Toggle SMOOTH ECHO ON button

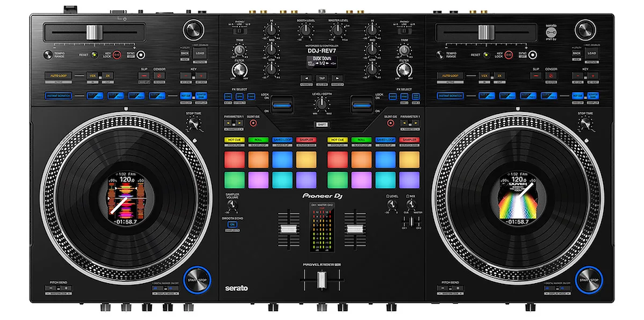point(232,224)
